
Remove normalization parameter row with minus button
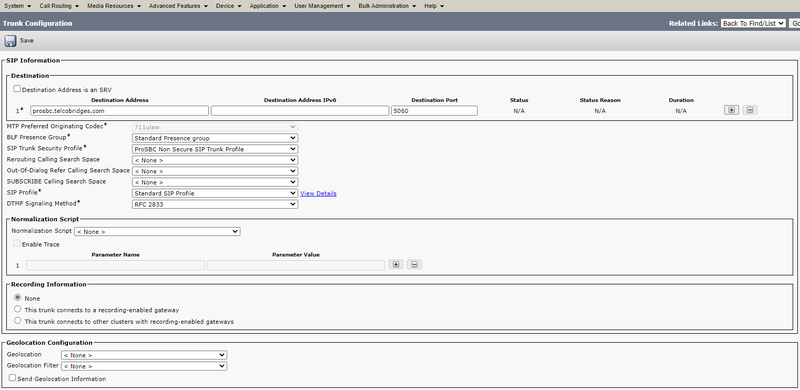pyautogui.click(x=414, y=264)
